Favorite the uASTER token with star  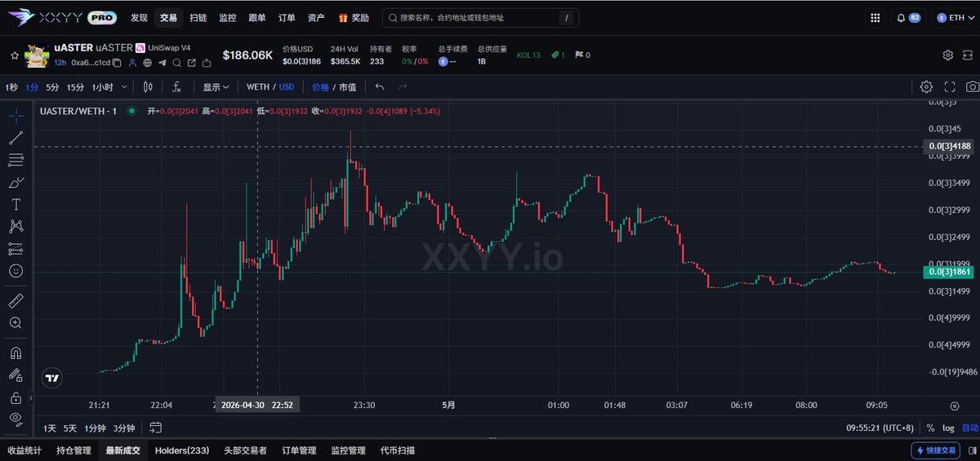[14, 55]
